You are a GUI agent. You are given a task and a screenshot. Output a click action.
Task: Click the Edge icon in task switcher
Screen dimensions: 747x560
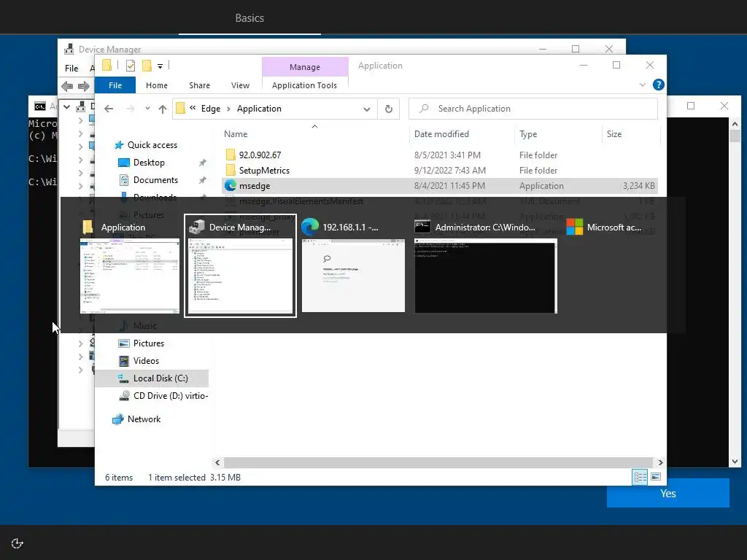pos(309,227)
